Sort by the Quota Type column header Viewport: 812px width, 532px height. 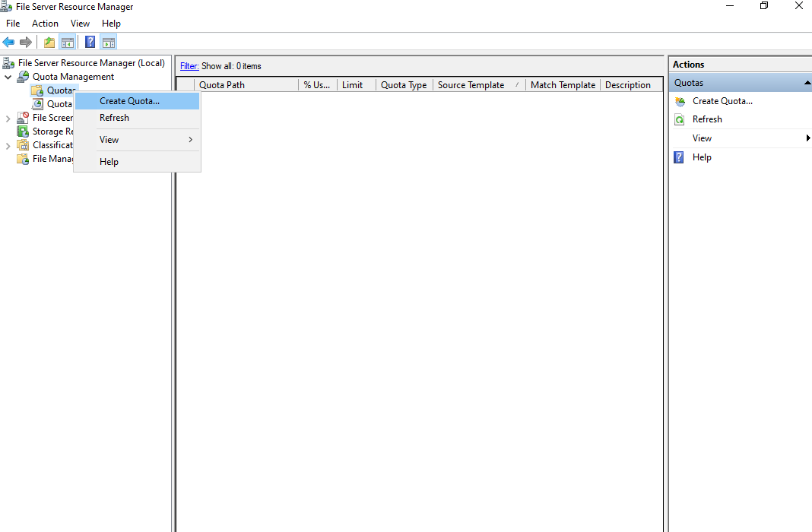(x=404, y=85)
